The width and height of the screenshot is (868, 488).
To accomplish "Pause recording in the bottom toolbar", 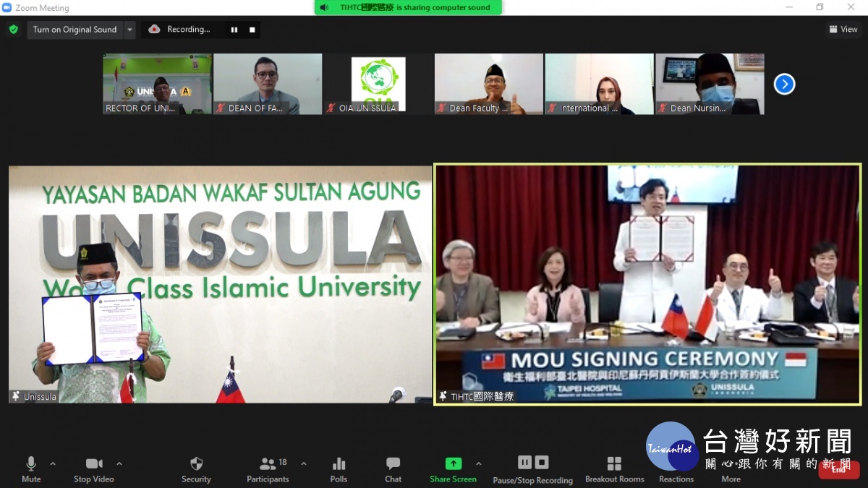I will [525, 463].
